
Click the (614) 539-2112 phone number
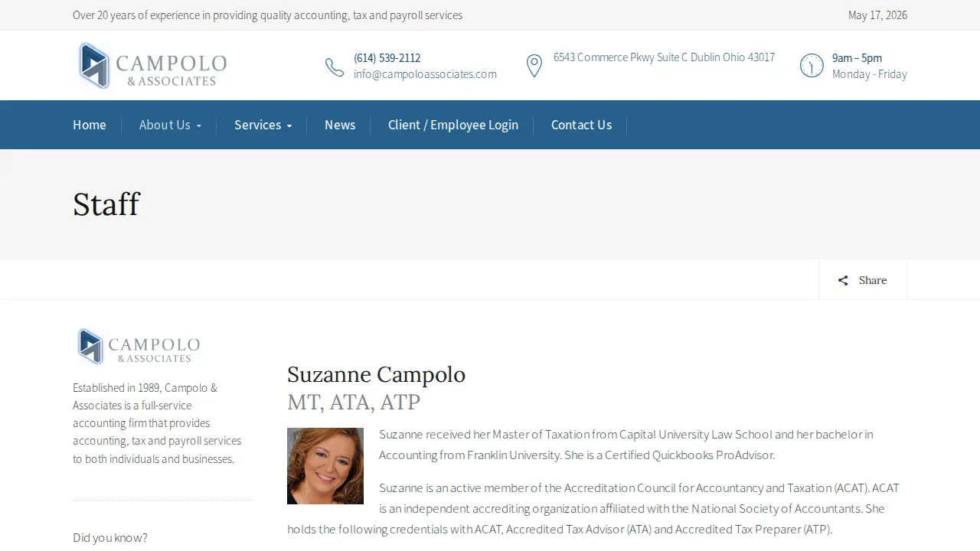pos(387,58)
